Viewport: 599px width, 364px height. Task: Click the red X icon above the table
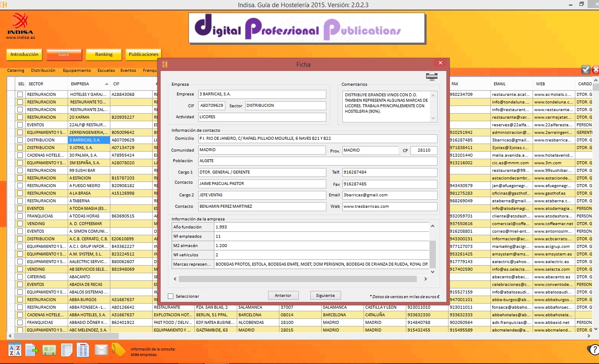coord(596,70)
